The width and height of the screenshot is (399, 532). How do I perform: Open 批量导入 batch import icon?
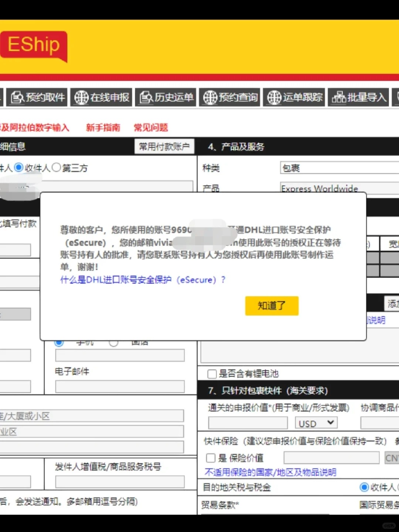click(338, 98)
